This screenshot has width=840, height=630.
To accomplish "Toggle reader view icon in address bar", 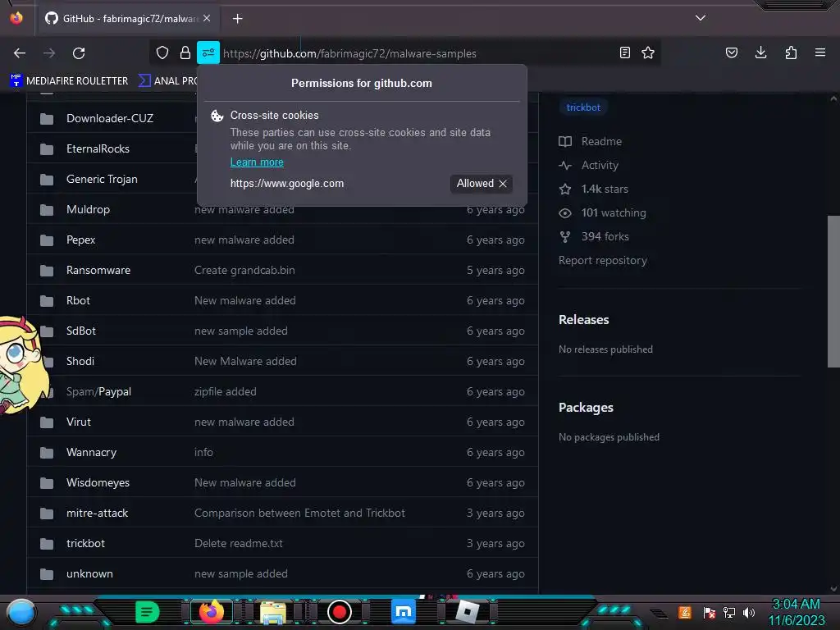I will tap(624, 52).
